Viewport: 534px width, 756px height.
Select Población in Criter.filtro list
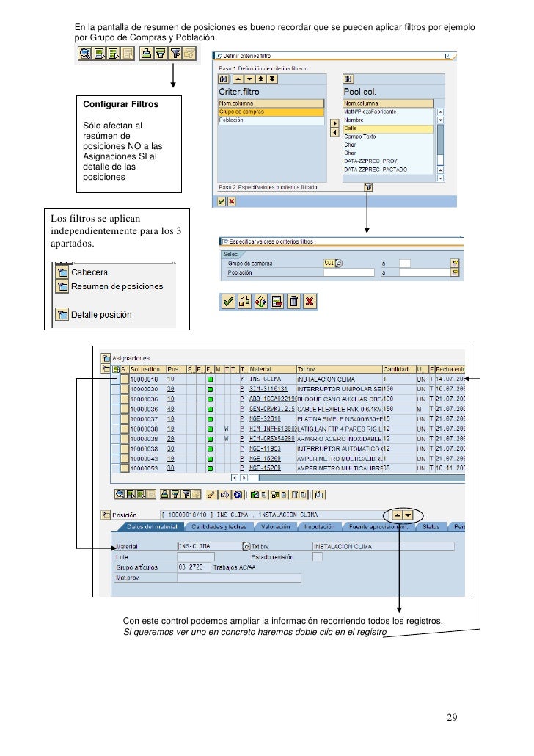(x=271, y=120)
